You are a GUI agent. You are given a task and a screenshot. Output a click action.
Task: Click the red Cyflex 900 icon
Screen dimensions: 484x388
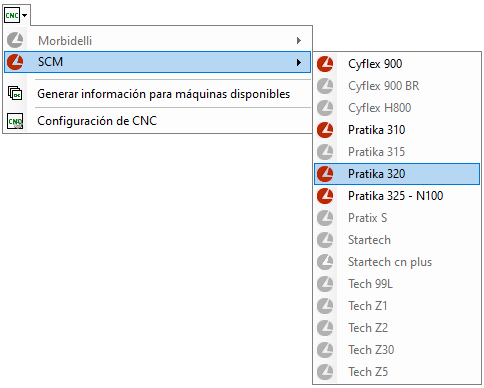325,64
